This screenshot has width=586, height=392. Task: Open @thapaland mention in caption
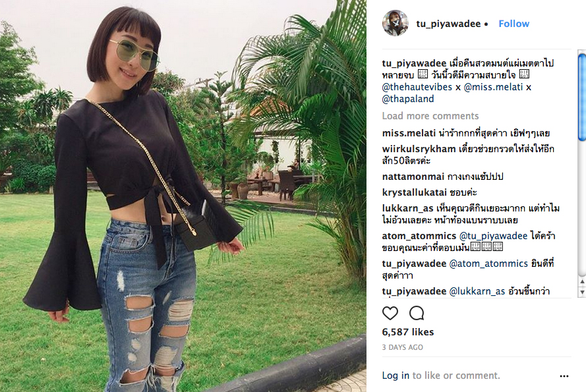click(x=408, y=99)
